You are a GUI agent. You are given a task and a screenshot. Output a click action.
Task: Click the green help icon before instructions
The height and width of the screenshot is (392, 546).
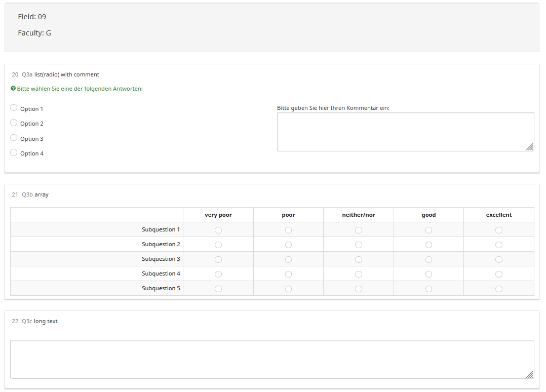[x=13, y=89]
